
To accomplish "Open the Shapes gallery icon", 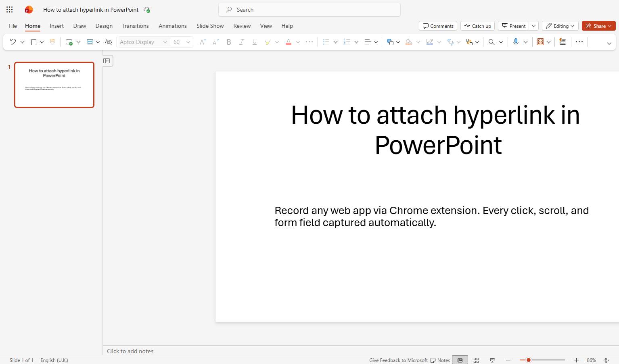I will pyautogui.click(x=390, y=42).
